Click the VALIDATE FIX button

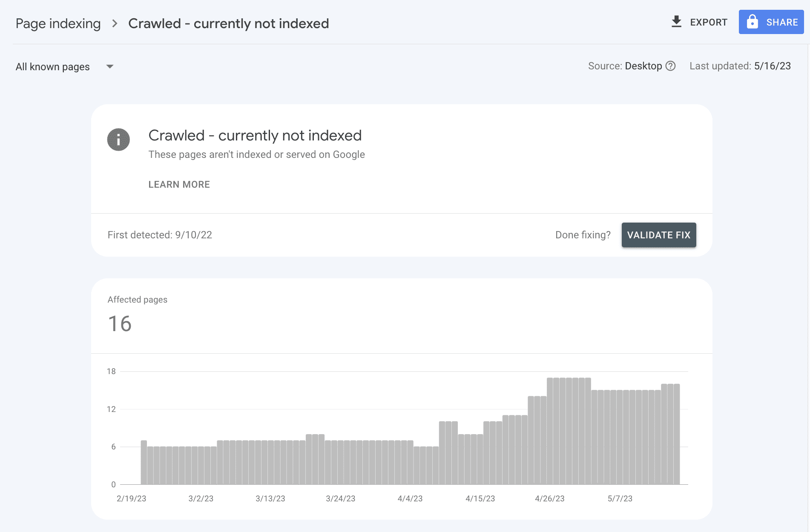tap(658, 235)
